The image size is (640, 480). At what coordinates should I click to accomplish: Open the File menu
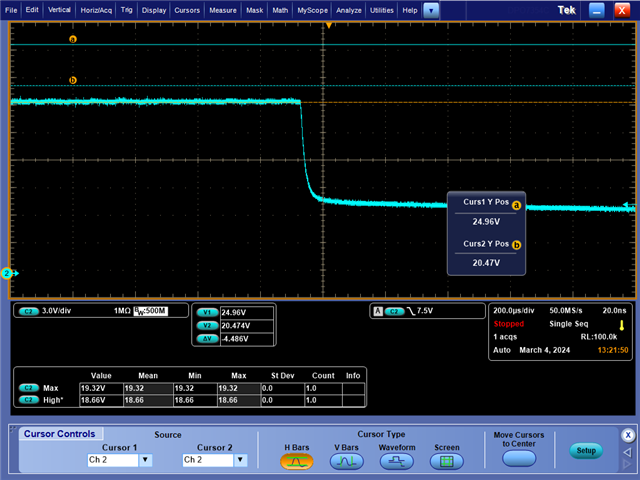coord(11,10)
